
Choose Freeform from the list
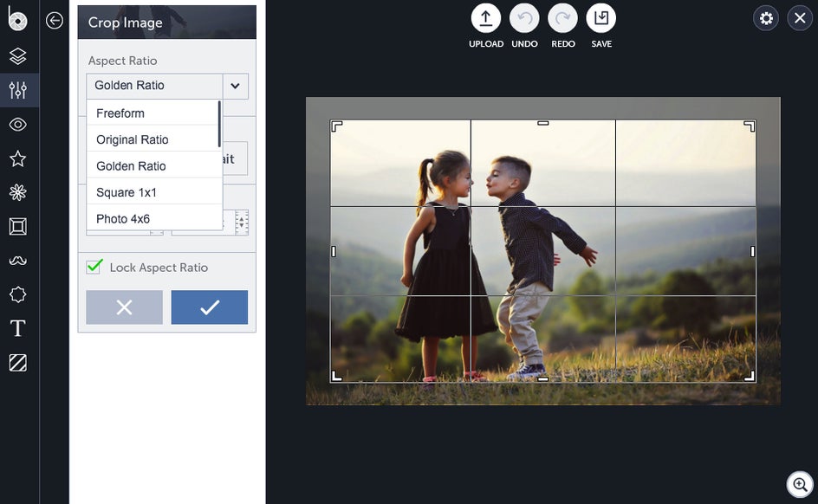coord(153,113)
